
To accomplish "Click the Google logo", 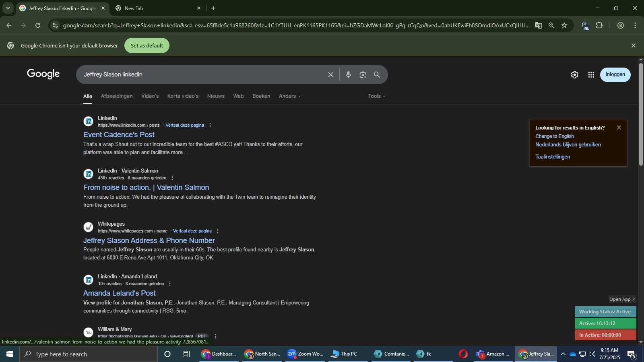I will pos(43,74).
